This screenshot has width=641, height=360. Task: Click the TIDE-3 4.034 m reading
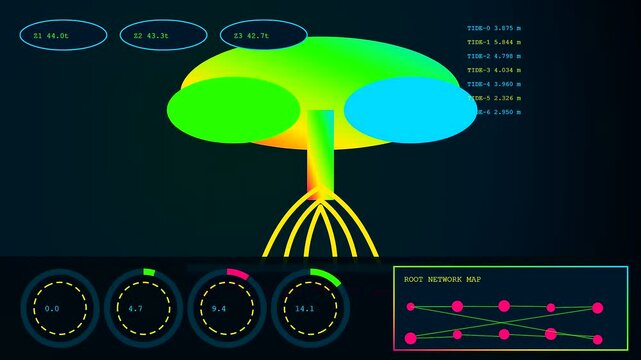[494, 70]
